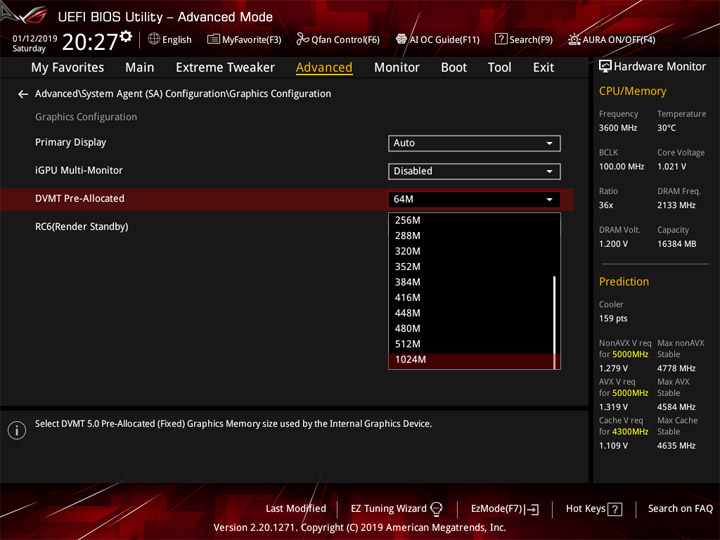This screenshot has height=540, width=720.
Task: Select the Advanced tab
Action: pos(324,68)
